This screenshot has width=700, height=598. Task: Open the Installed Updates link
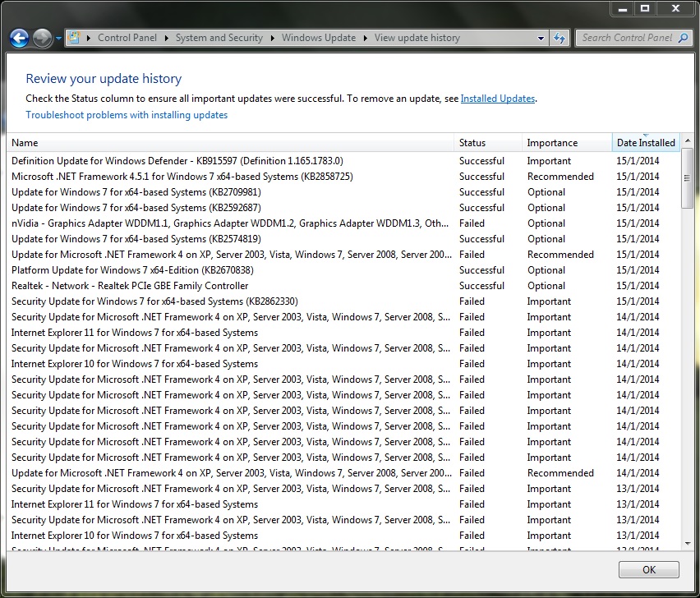click(498, 99)
